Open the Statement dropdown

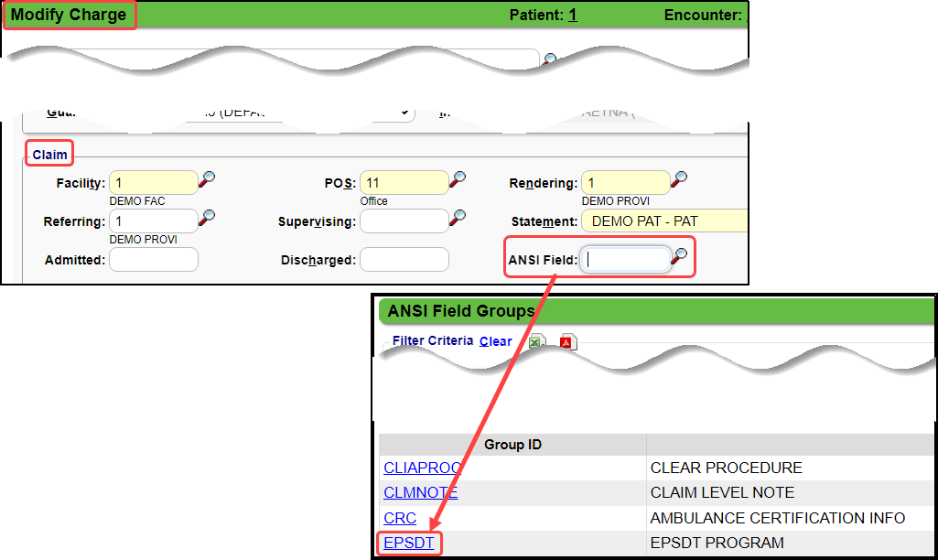tap(663, 221)
